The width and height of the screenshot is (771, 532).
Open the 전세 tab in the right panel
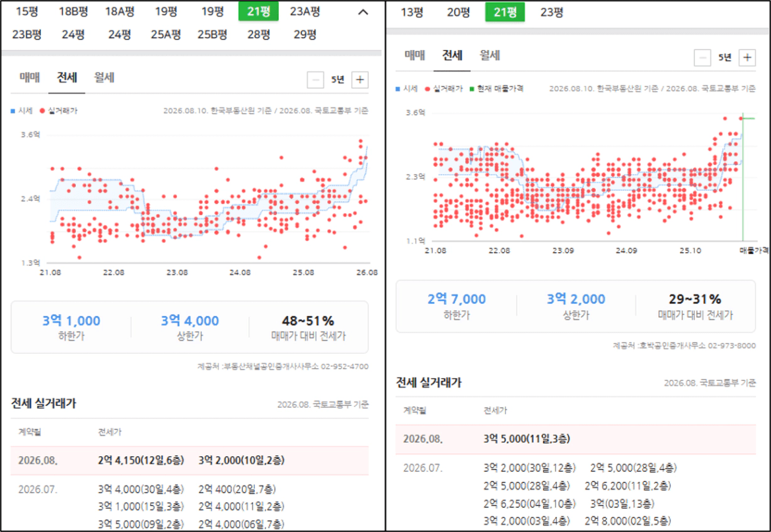[452, 55]
